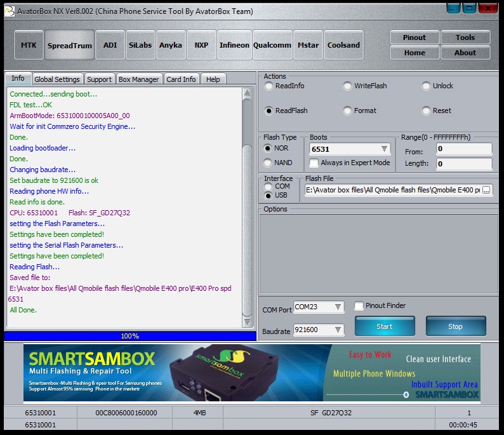
Task: Click the Range Length input field
Action: (464, 164)
